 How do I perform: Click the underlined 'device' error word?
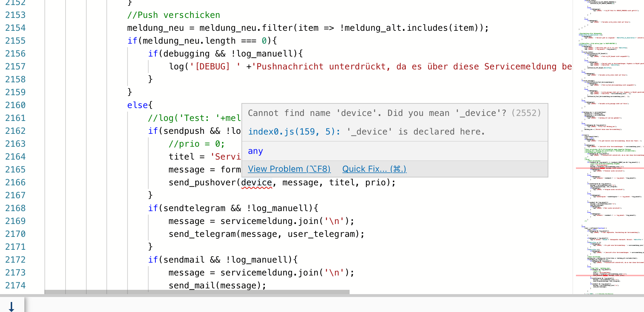point(256,182)
